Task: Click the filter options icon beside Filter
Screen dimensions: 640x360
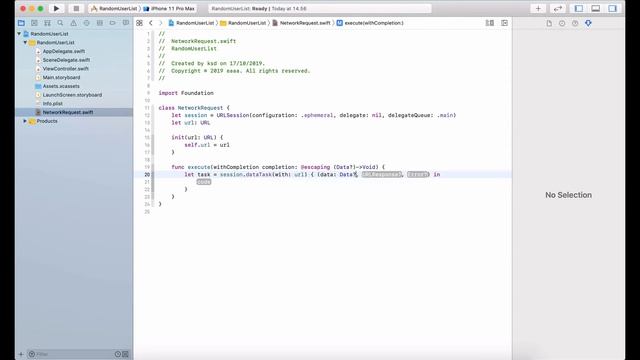Action: click(31, 354)
